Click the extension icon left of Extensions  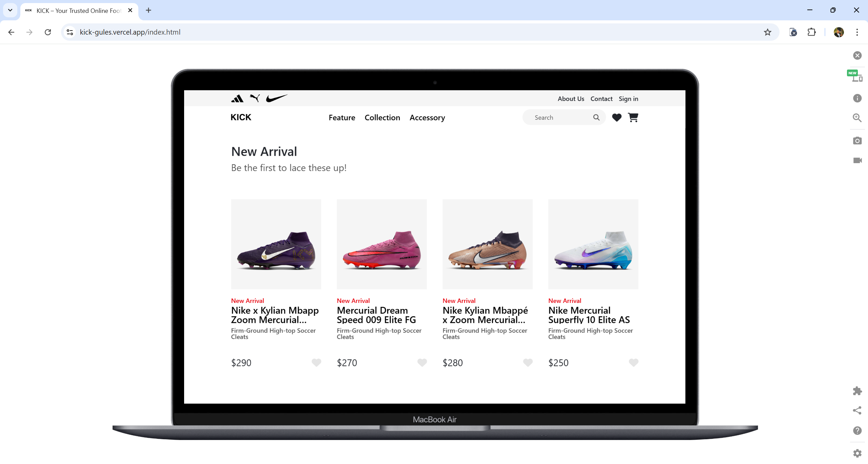pyautogui.click(x=793, y=32)
